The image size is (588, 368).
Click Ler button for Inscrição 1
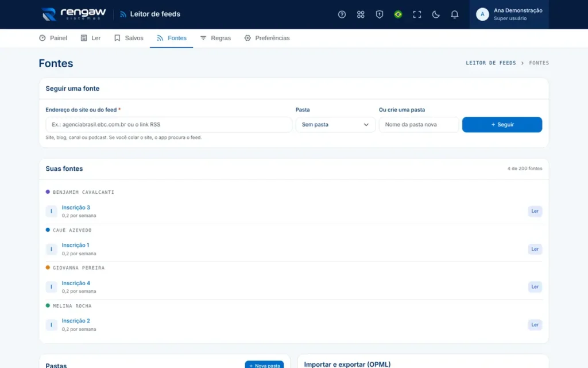(x=535, y=249)
